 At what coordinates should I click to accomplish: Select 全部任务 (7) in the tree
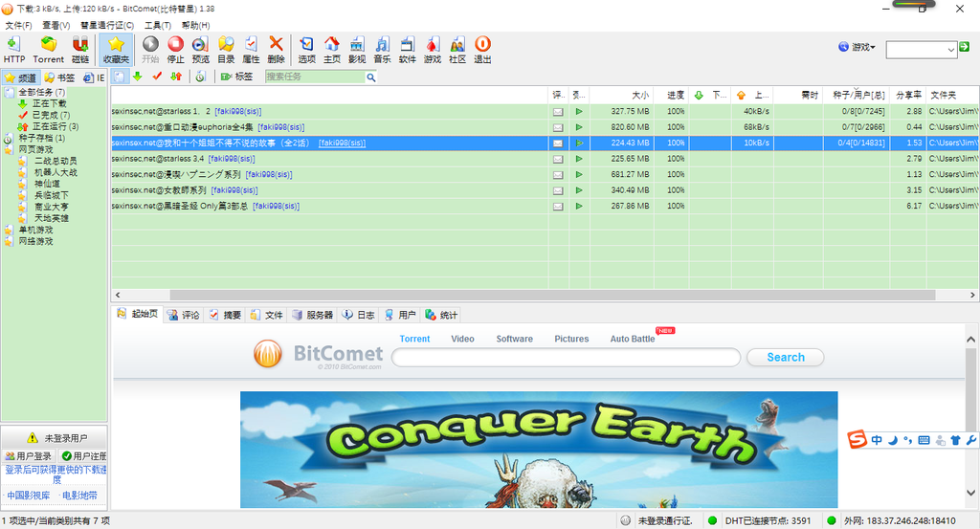coord(41,92)
